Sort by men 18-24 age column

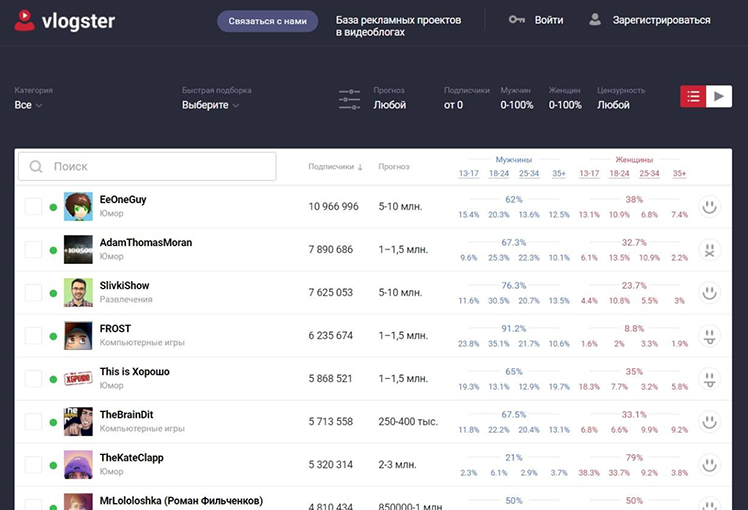[499, 174]
